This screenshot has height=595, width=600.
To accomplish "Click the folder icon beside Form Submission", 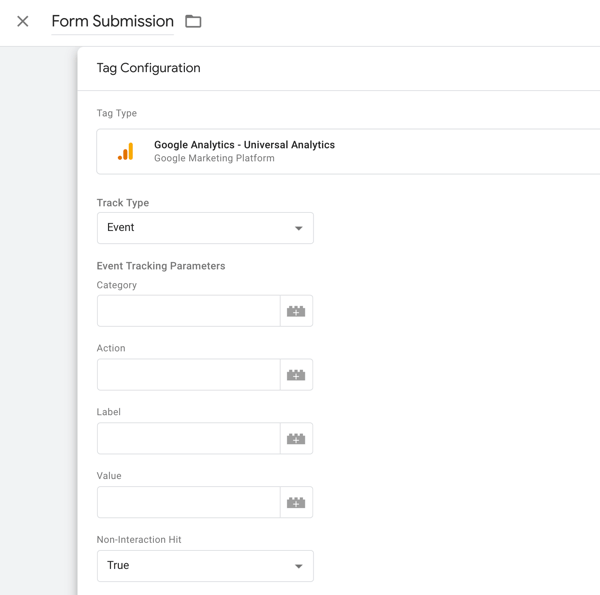I will click(193, 21).
